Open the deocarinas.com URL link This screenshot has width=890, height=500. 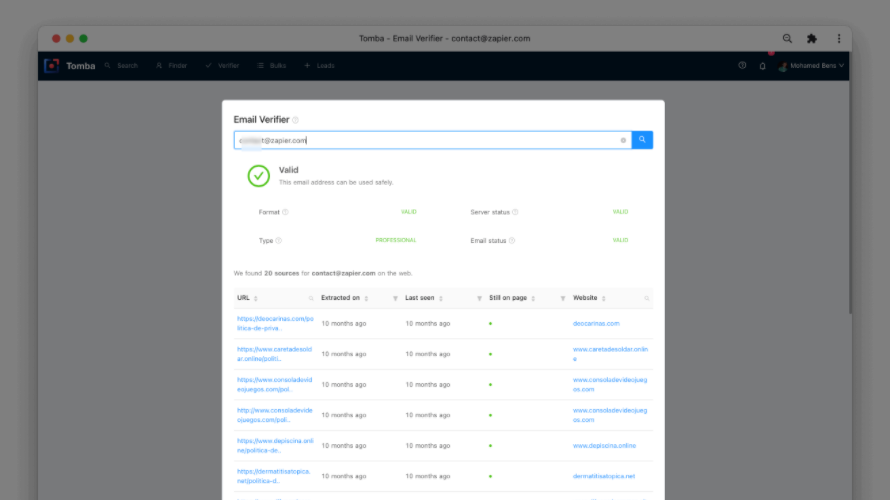click(x=275, y=323)
